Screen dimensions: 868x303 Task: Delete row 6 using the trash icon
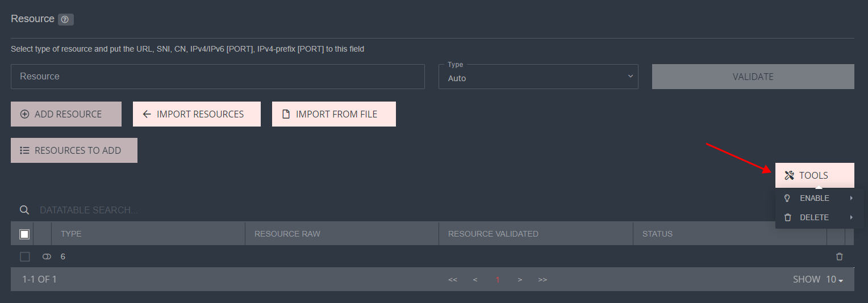click(x=839, y=256)
